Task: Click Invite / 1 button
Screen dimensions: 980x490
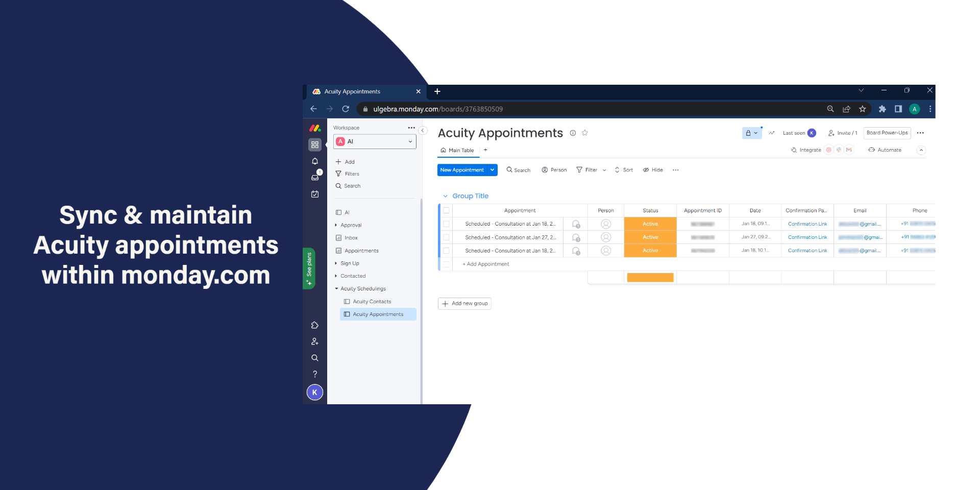Action: [x=843, y=133]
